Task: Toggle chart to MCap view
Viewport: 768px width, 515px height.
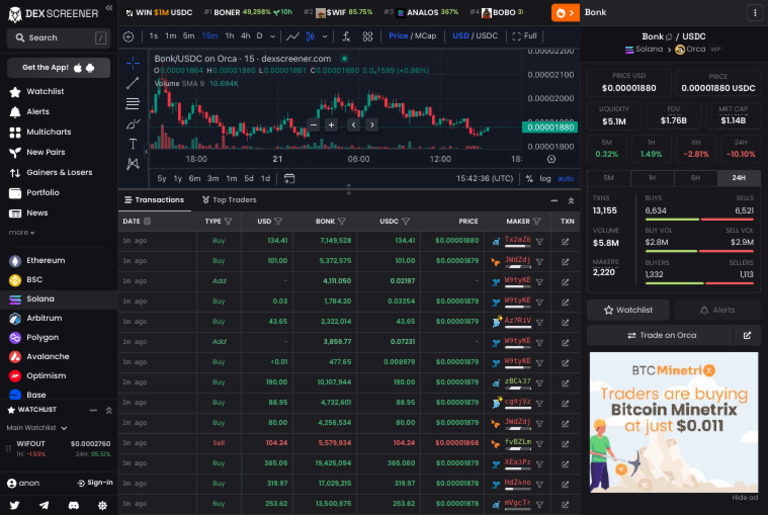Action: [424, 36]
